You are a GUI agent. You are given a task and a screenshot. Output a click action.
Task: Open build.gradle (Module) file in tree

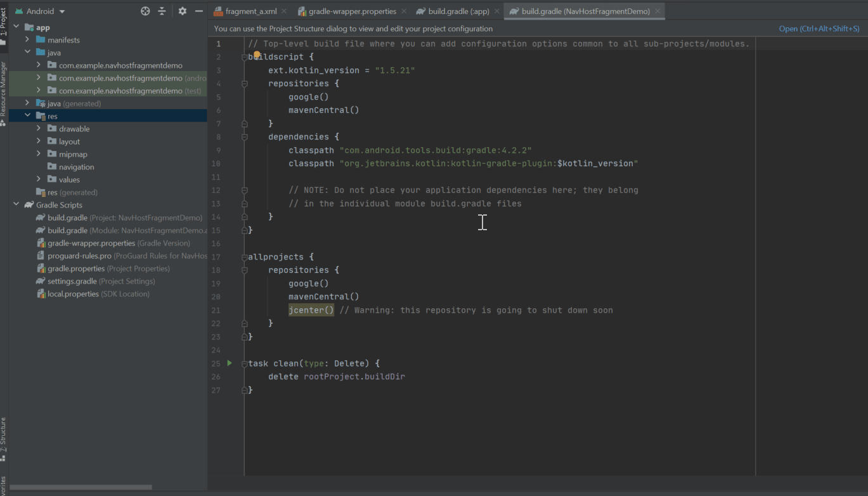(x=121, y=230)
